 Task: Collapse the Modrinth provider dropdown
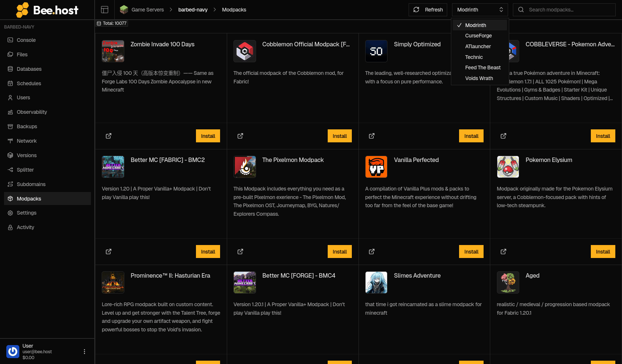[480, 10]
